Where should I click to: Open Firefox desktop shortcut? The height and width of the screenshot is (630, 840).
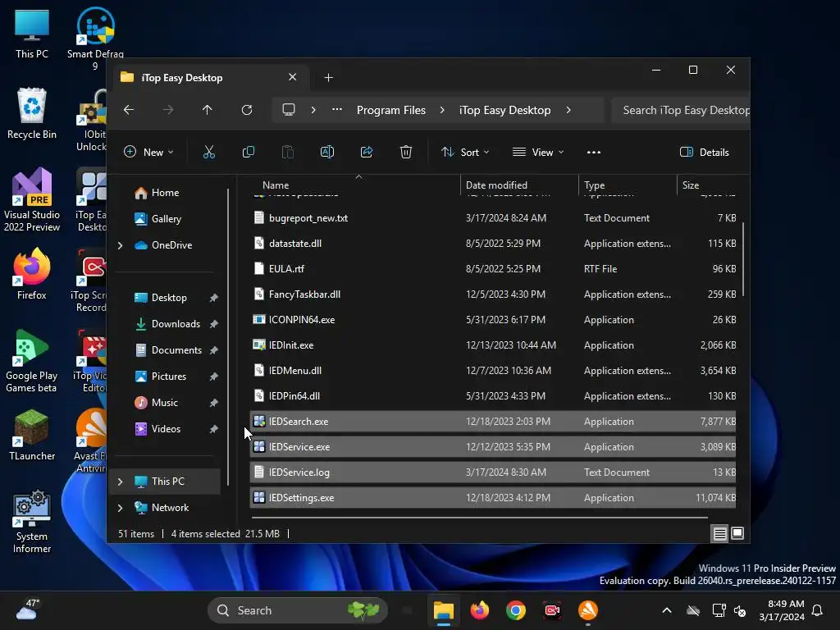click(32, 274)
